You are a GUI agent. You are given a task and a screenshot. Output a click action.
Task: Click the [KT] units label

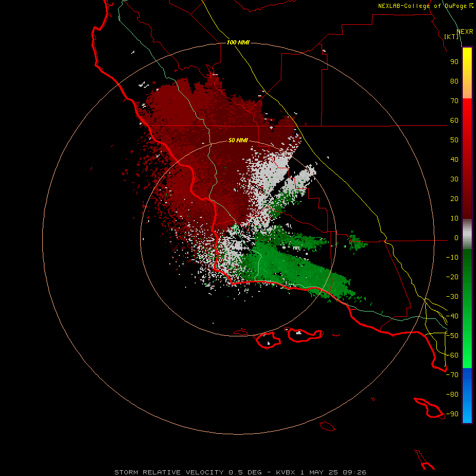coord(452,36)
